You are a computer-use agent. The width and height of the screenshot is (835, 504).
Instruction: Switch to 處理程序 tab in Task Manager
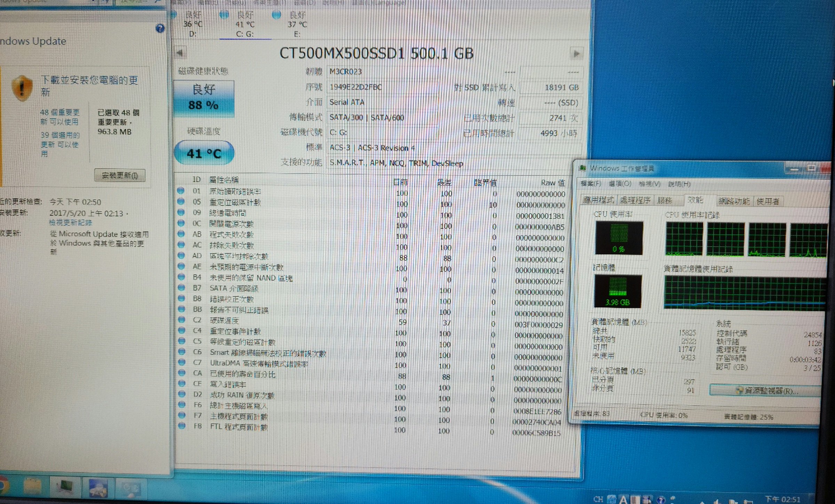tap(635, 200)
